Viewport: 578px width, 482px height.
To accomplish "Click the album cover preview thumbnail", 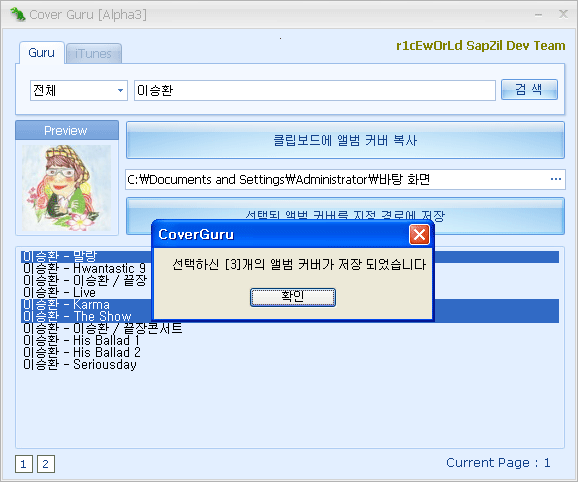I will point(66,188).
